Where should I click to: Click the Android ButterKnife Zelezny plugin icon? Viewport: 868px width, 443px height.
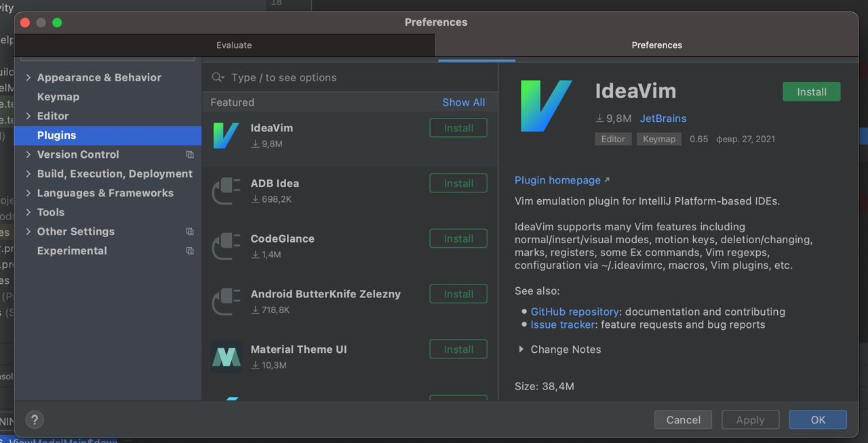pyautogui.click(x=226, y=302)
